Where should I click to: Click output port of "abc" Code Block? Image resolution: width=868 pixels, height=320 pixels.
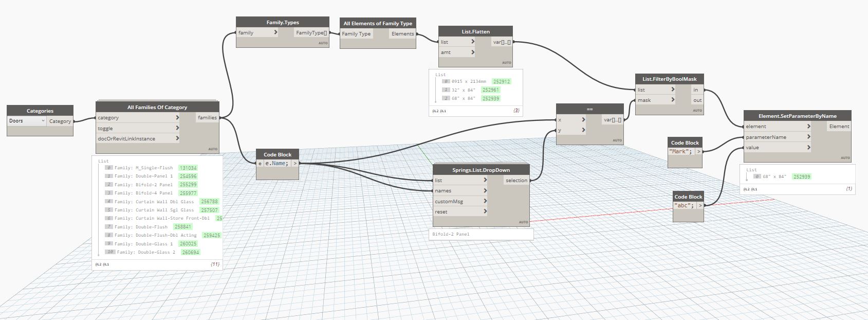(700, 205)
